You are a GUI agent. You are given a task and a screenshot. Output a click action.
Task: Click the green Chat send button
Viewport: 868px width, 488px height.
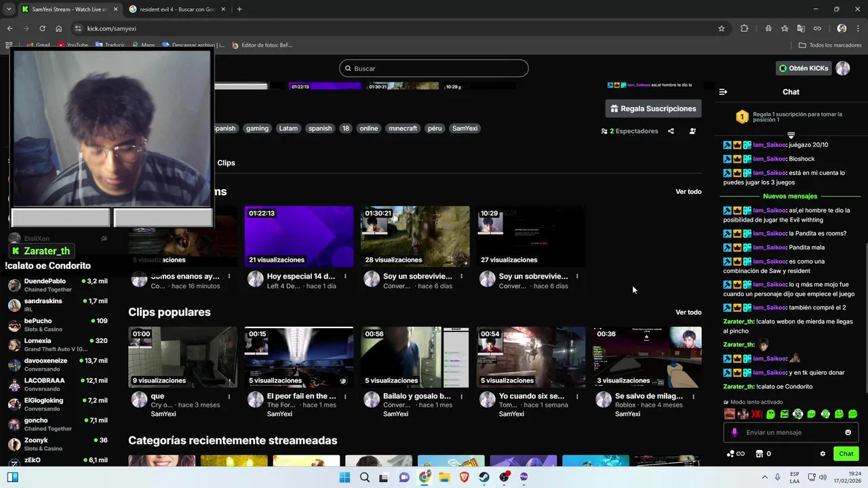846,453
